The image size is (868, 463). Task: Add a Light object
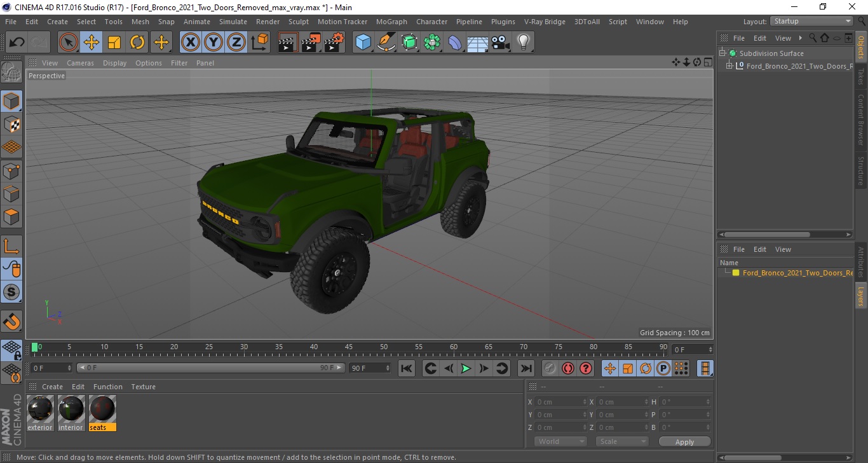click(x=524, y=43)
